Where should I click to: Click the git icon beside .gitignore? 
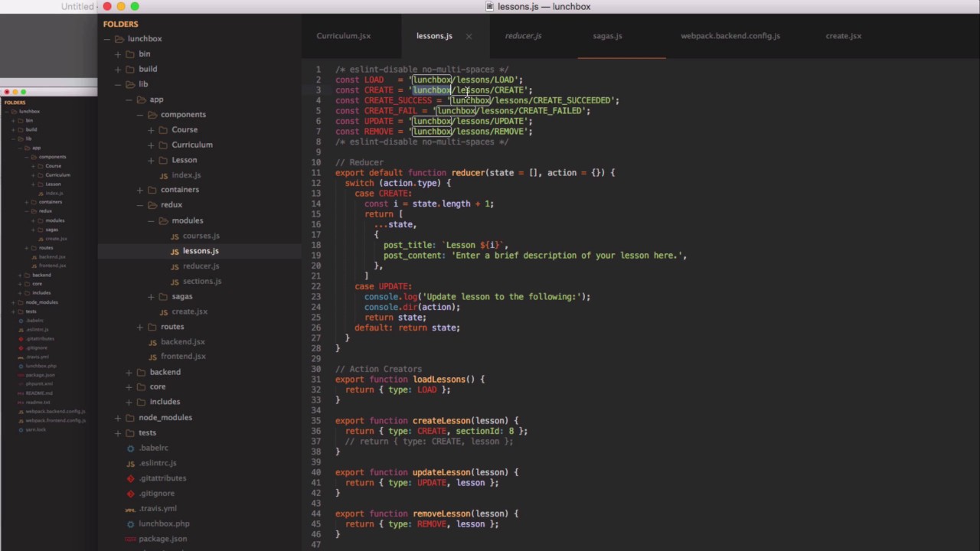point(130,494)
